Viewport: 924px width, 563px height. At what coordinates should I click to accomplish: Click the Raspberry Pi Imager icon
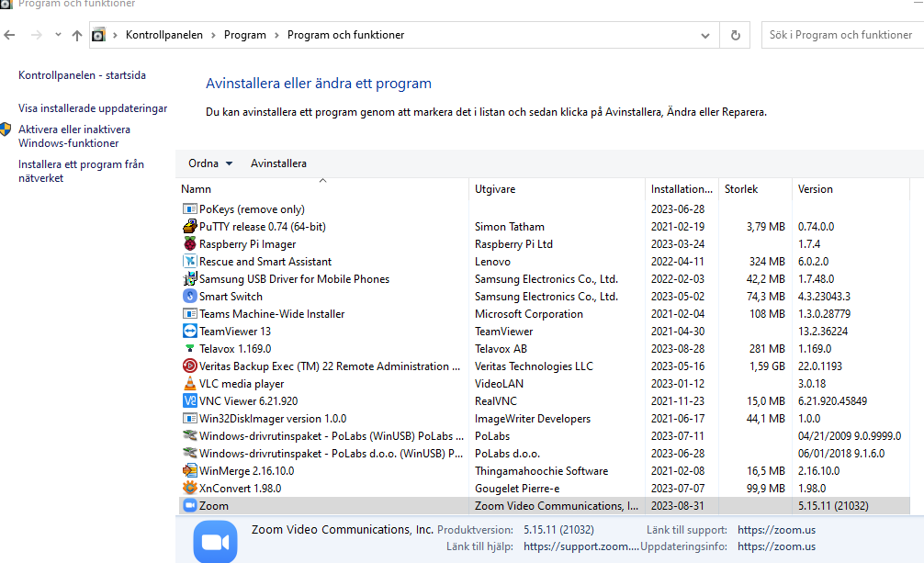tap(189, 244)
